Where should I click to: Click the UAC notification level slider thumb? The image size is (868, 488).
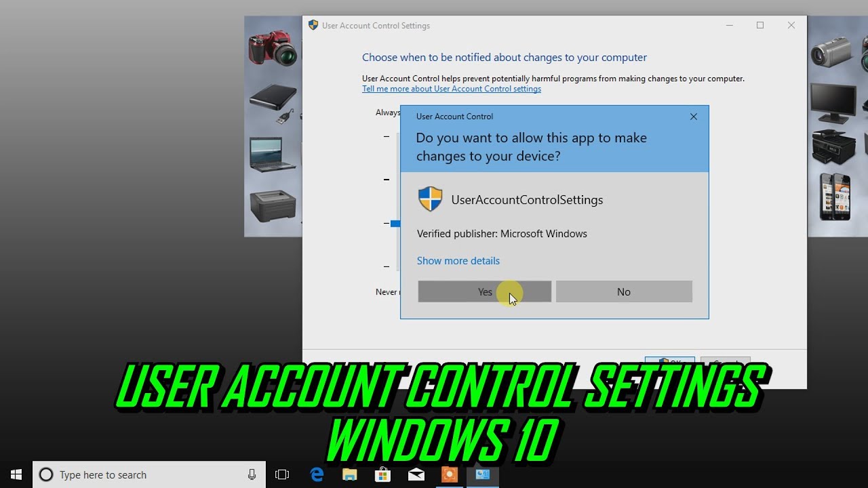pyautogui.click(x=395, y=223)
